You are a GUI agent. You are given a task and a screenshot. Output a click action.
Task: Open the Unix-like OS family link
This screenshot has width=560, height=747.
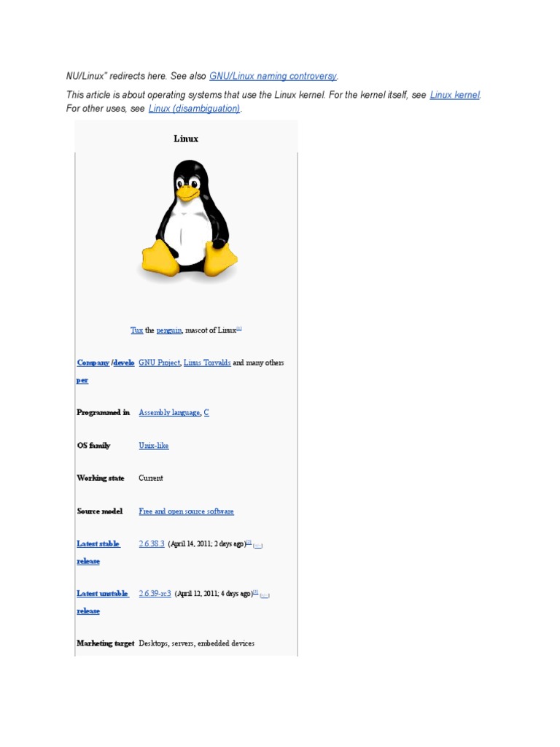point(154,446)
